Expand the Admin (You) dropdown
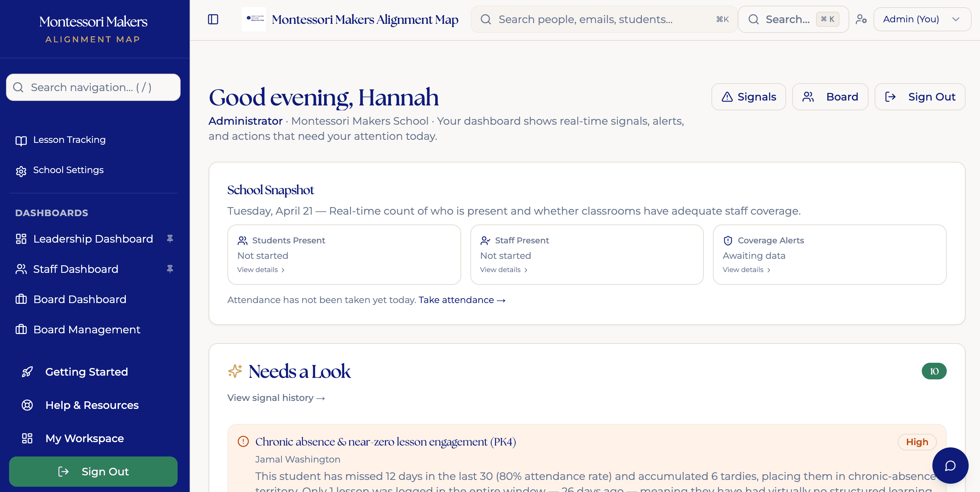 point(922,19)
